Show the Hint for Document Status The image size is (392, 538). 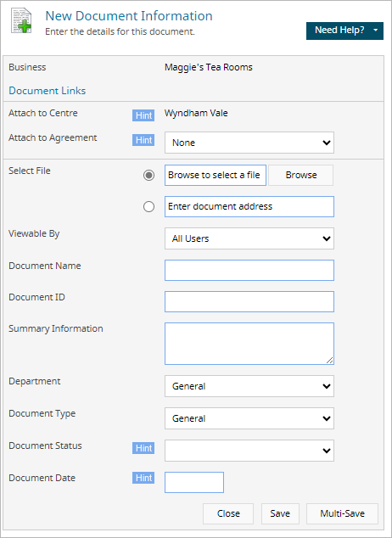pyautogui.click(x=143, y=448)
